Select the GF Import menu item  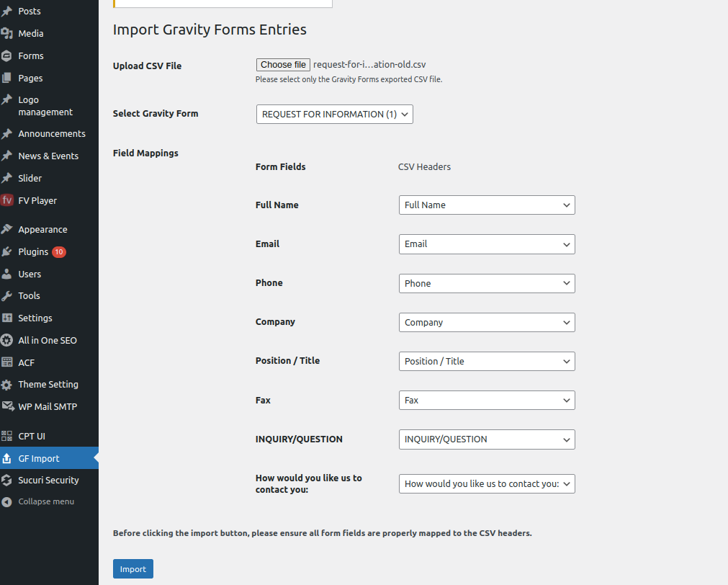(49, 459)
